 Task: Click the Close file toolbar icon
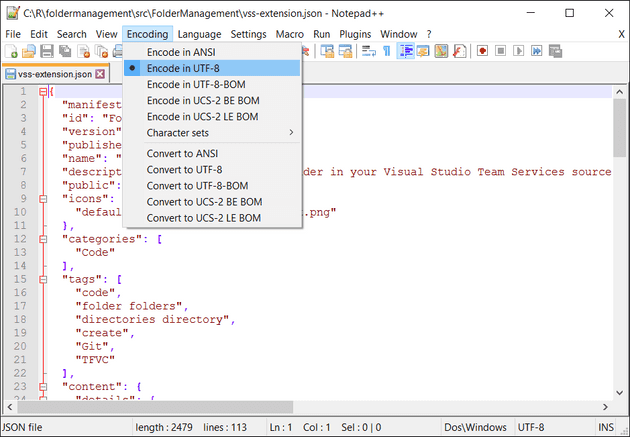pyautogui.click(x=84, y=51)
